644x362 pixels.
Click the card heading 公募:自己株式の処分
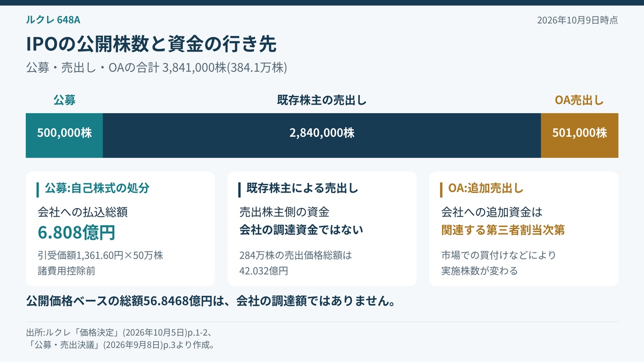coord(97,188)
